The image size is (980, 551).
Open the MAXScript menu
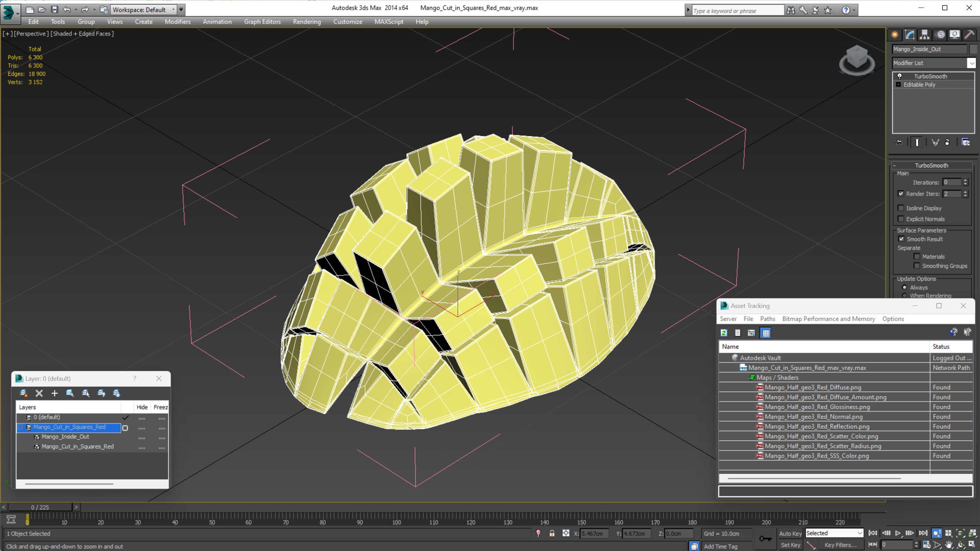388,22
